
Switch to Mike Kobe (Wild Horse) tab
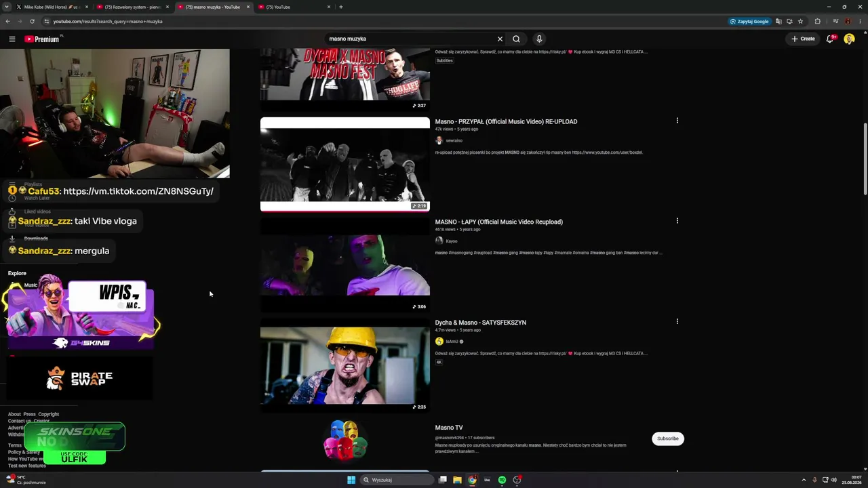coord(52,7)
